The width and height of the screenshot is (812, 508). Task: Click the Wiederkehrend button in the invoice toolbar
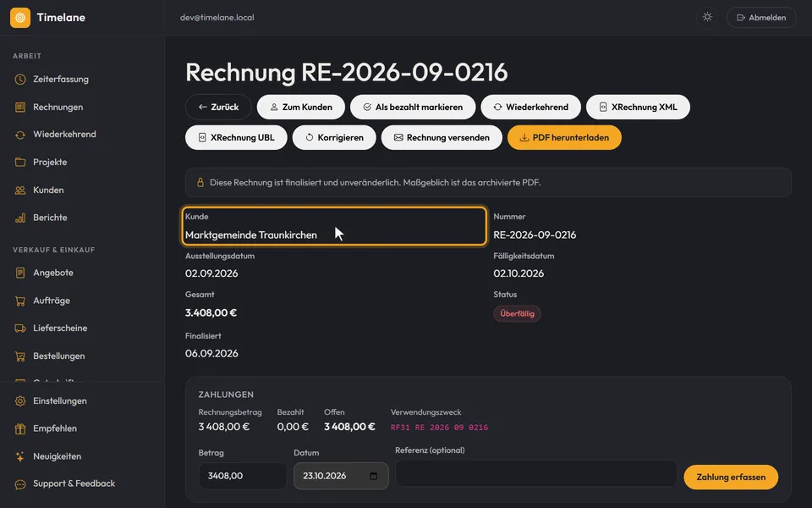point(531,107)
